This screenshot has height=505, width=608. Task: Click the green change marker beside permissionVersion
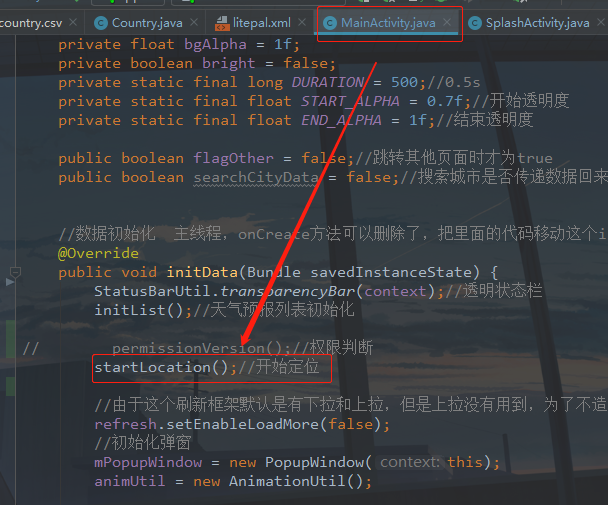[10, 339]
